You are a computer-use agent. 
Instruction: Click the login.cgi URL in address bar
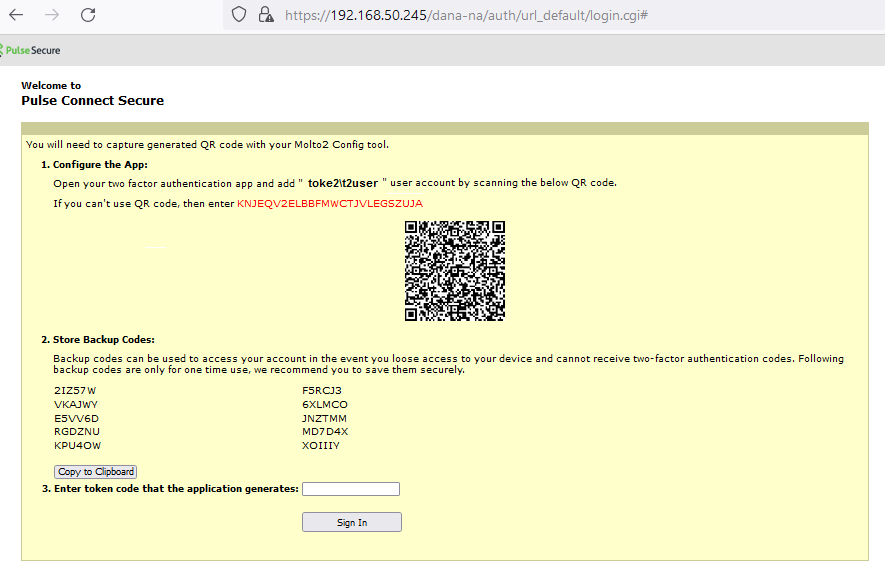(x=466, y=15)
